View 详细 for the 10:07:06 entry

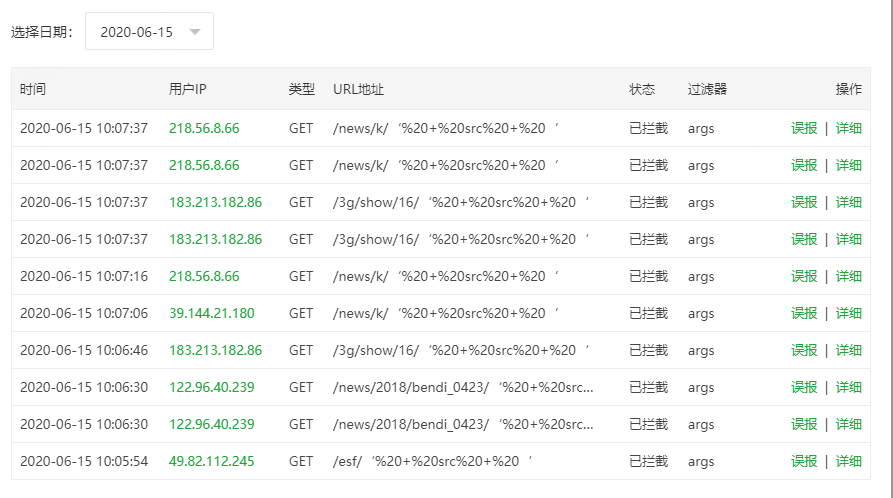[849, 313]
